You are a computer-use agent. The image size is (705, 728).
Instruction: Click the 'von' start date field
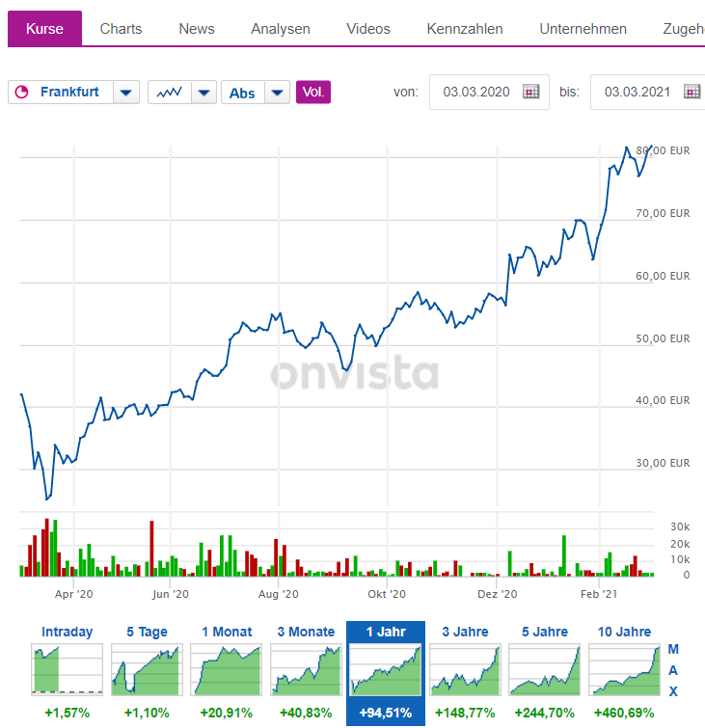point(475,93)
